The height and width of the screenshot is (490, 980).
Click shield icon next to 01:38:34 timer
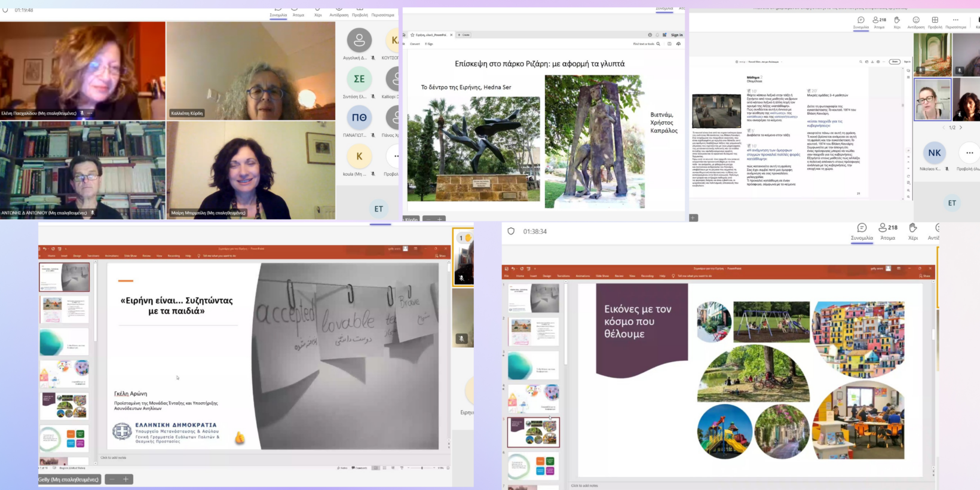click(511, 231)
